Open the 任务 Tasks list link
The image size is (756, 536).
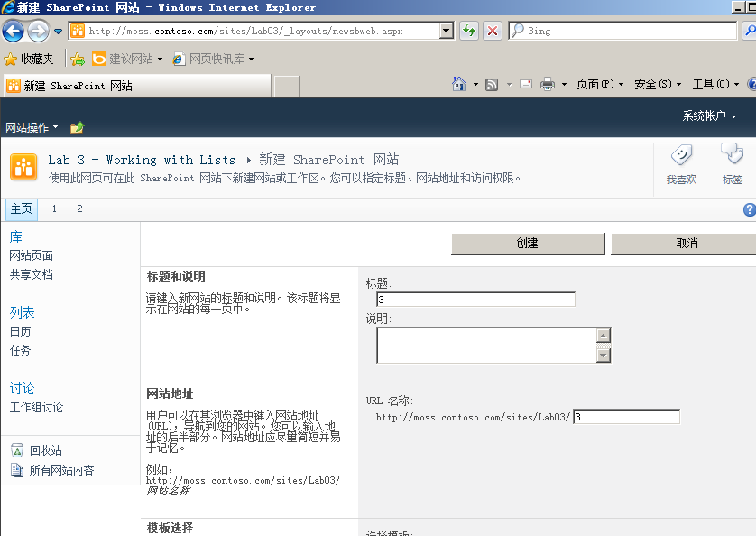20,350
